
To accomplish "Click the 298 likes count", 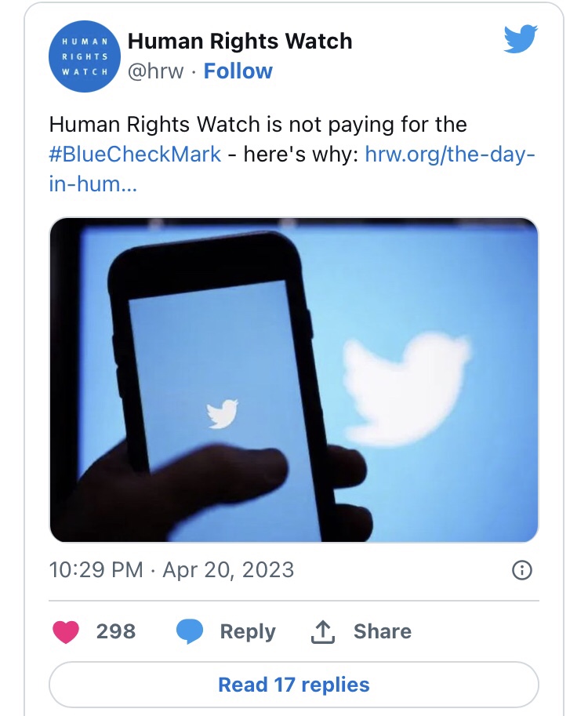I will (116, 631).
